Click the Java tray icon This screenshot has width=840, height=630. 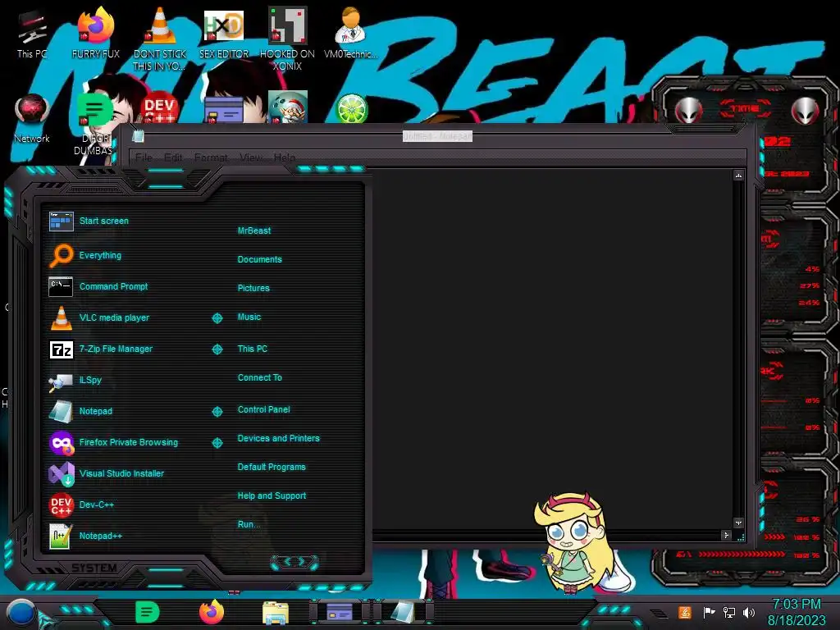tap(685, 612)
